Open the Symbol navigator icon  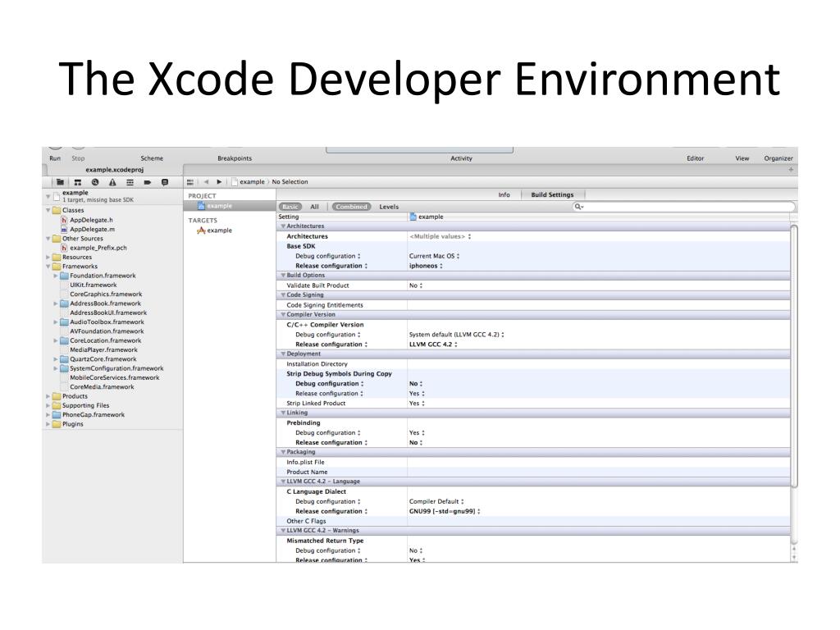(78, 182)
